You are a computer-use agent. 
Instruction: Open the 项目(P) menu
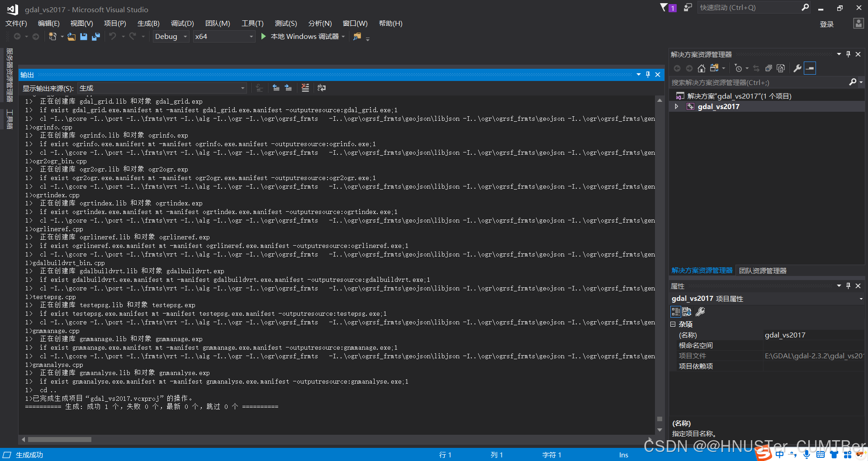pos(115,24)
